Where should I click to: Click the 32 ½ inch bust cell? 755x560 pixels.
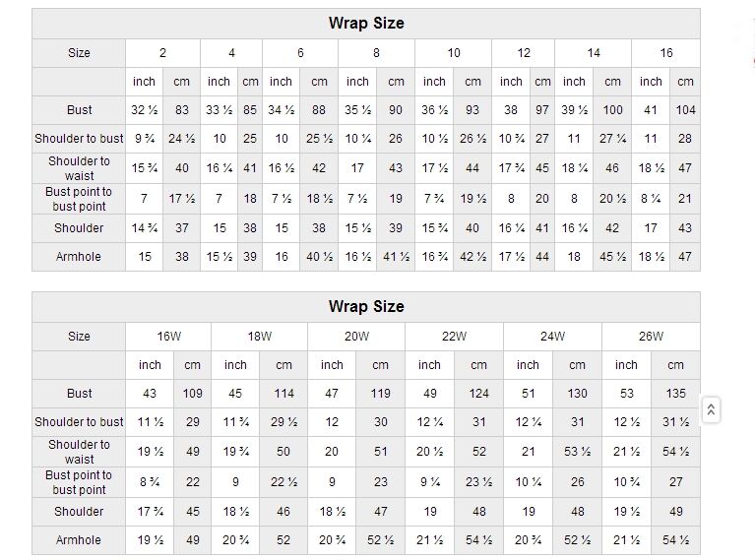tap(144, 109)
